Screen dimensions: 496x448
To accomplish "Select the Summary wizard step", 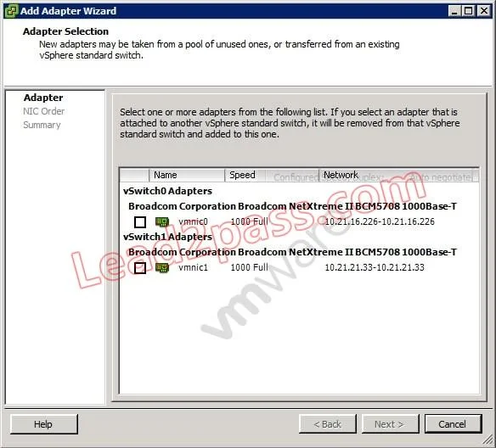I will pyautogui.click(x=42, y=125).
